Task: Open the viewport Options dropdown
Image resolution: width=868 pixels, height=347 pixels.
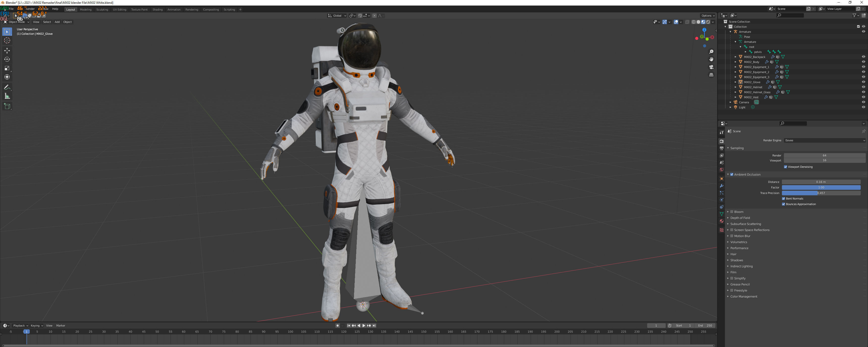Action: click(x=708, y=15)
